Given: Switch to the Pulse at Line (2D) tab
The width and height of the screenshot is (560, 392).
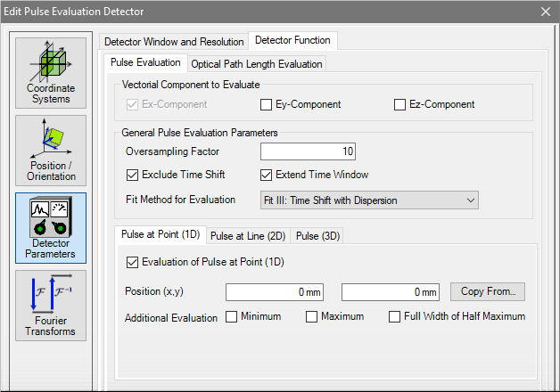Looking at the screenshot, I should click(x=248, y=236).
